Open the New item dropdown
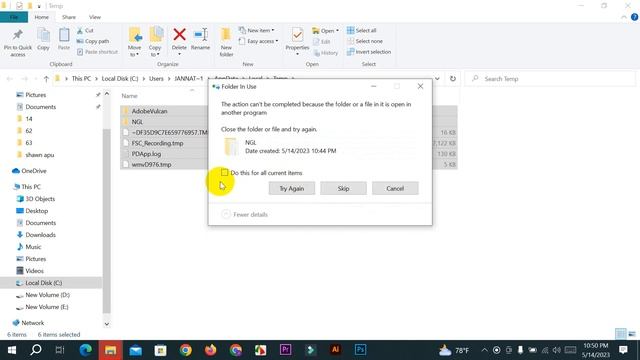This screenshot has height=360, width=640. 257,31
